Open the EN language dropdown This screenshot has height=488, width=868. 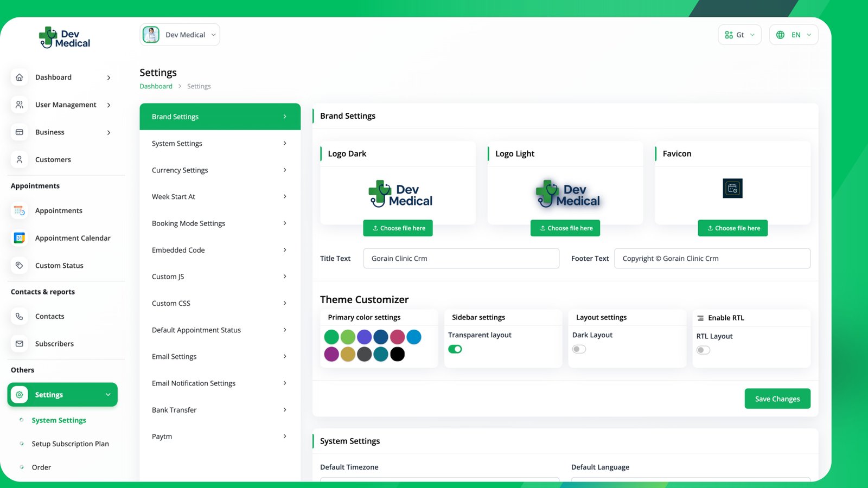click(x=794, y=35)
